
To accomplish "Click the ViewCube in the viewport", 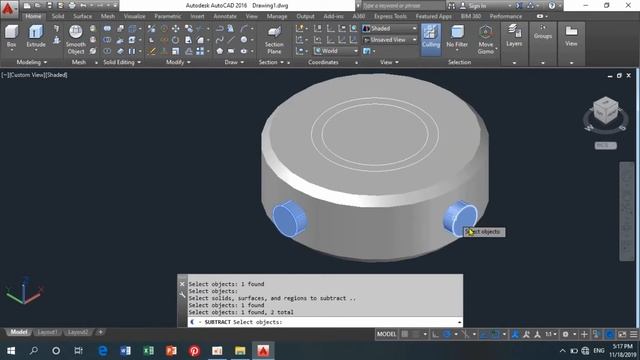I will tap(605, 110).
